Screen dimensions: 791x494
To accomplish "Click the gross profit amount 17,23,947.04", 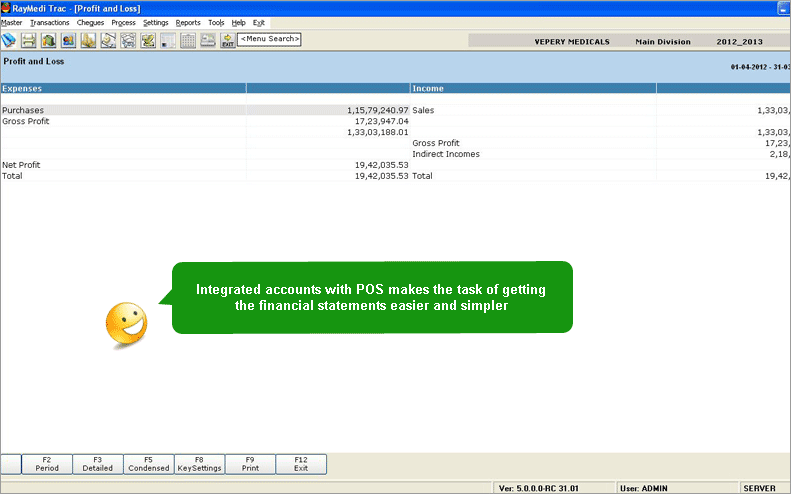I will coord(381,121).
